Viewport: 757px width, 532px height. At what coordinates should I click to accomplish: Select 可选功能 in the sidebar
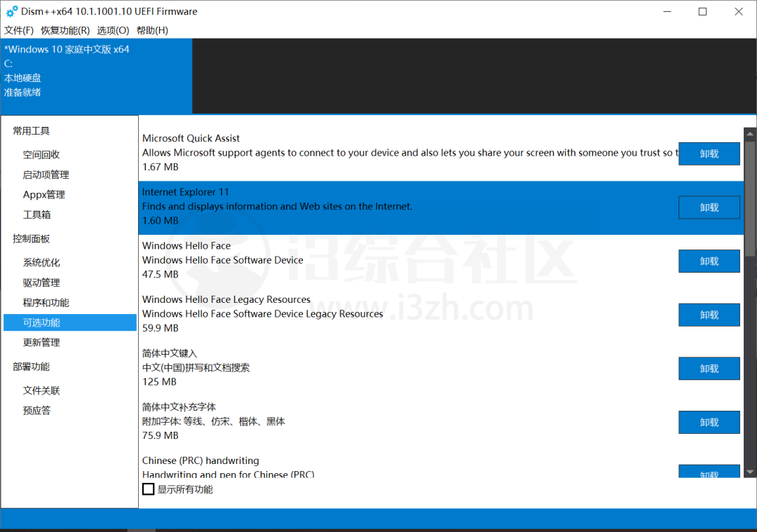click(x=70, y=322)
